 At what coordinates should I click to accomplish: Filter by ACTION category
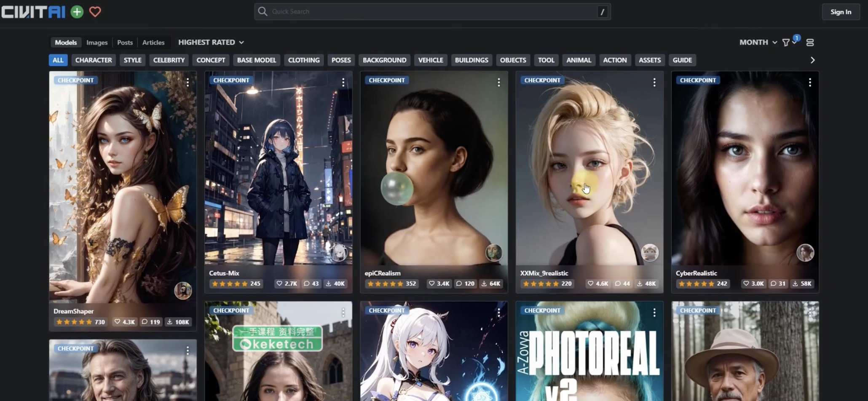tap(615, 60)
